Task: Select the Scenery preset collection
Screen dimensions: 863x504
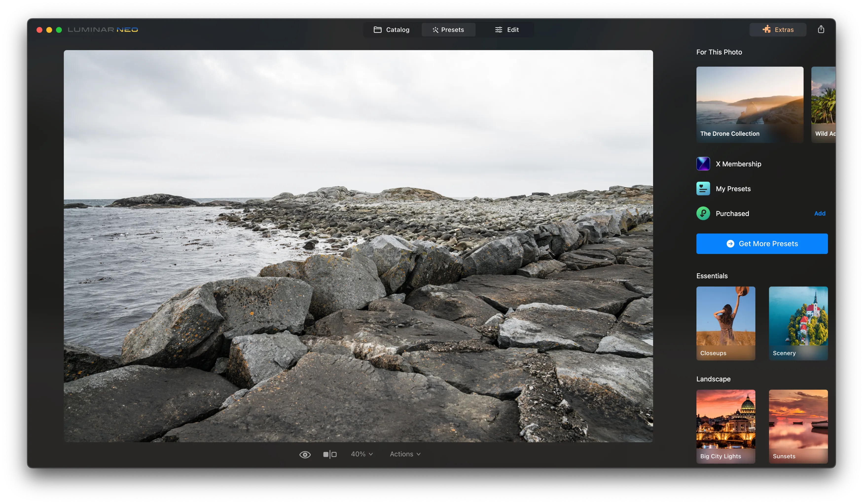Action: tap(798, 323)
